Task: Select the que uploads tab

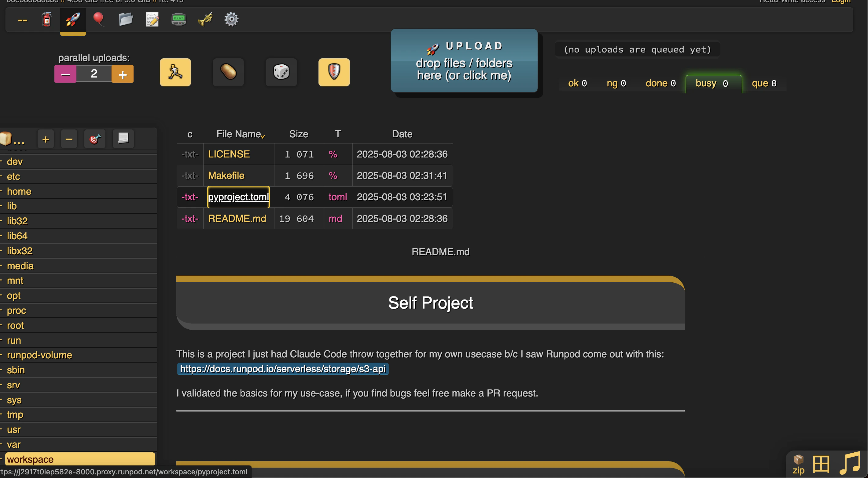Action: (763, 83)
